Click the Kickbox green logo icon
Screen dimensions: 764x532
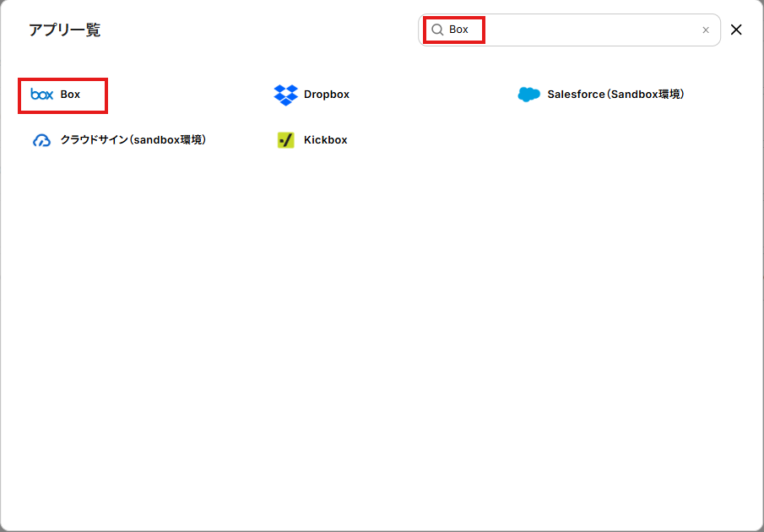(285, 140)
